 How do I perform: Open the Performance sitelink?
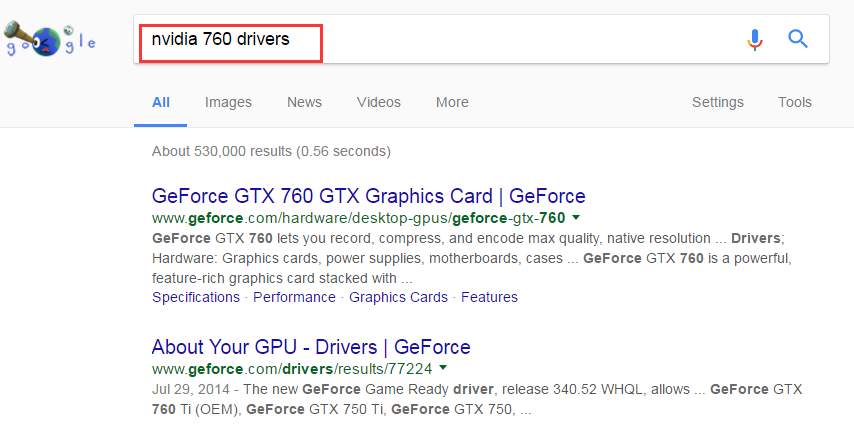(294, 297)
